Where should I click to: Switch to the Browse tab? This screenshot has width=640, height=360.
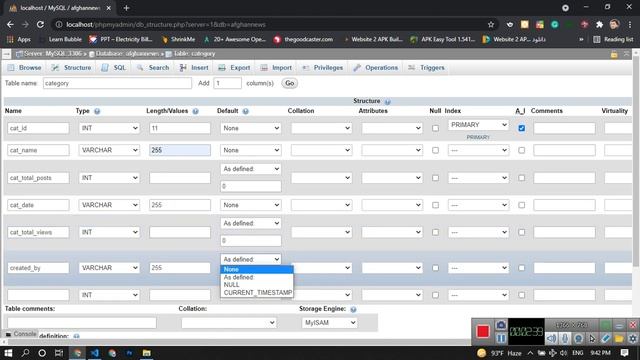click(x=24, y=68)
